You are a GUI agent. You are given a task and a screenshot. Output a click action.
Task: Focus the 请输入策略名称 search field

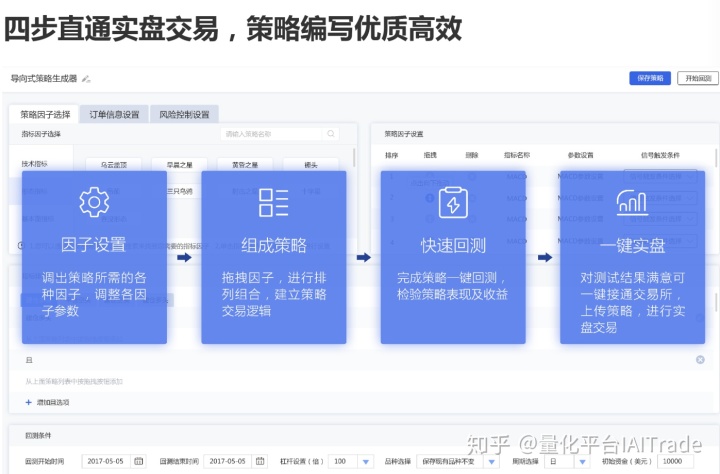tap(271, 134)
